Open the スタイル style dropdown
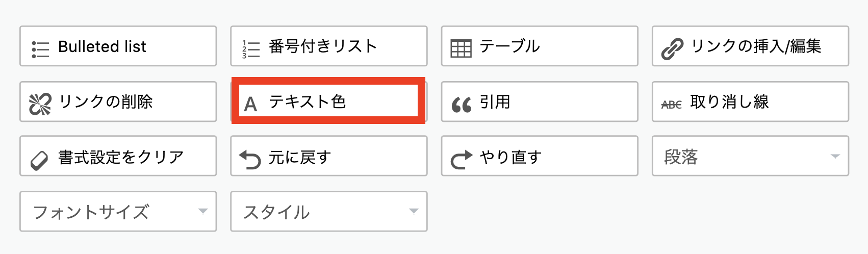Image resolution: width=868 pixels, height=254 pixels. [x=329, y=212]
